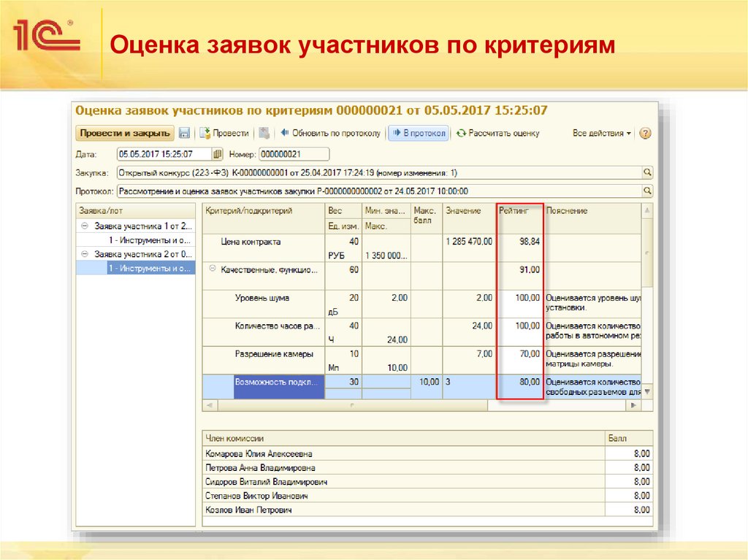748x560 pixels.
Task: Collapse the Качественные, функциональные criteria group
Action: pyautogui.click(x=212, y=269)
